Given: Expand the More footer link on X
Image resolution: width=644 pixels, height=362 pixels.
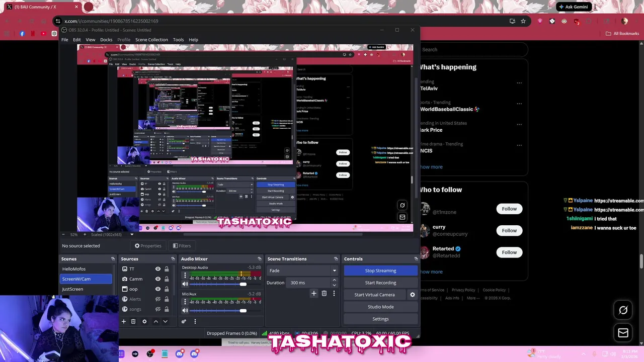Looking at the screenshot, I should (x=473, y=298).
